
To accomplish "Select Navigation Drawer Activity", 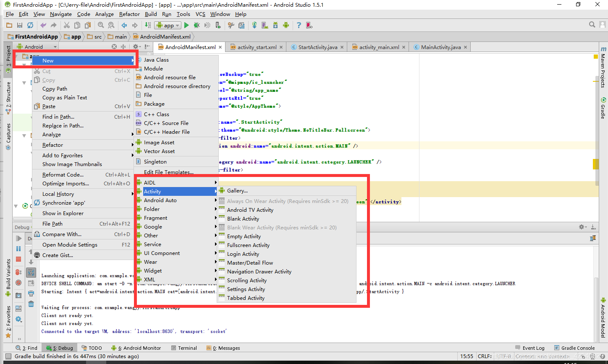I will click(x=286, y=271).
